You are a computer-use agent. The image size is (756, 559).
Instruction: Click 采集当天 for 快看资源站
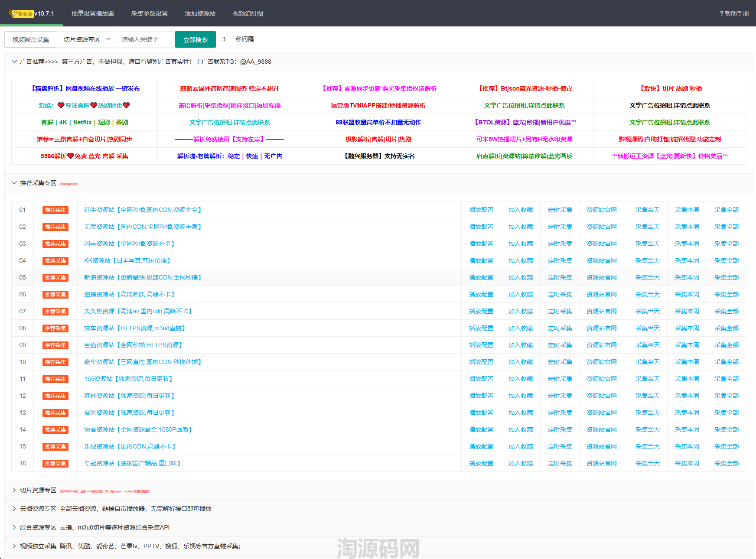coord(648,429)
